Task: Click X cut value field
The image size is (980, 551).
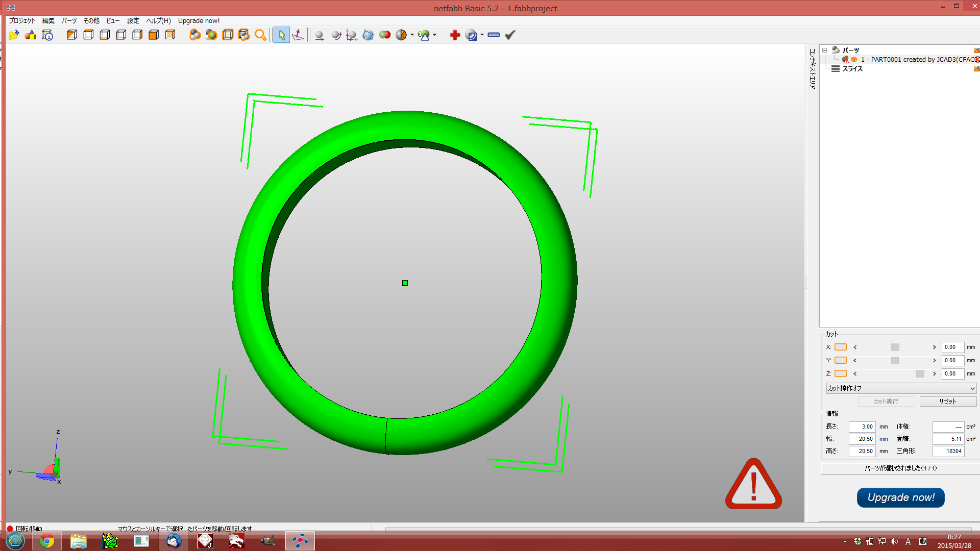Action: [952, 347]
